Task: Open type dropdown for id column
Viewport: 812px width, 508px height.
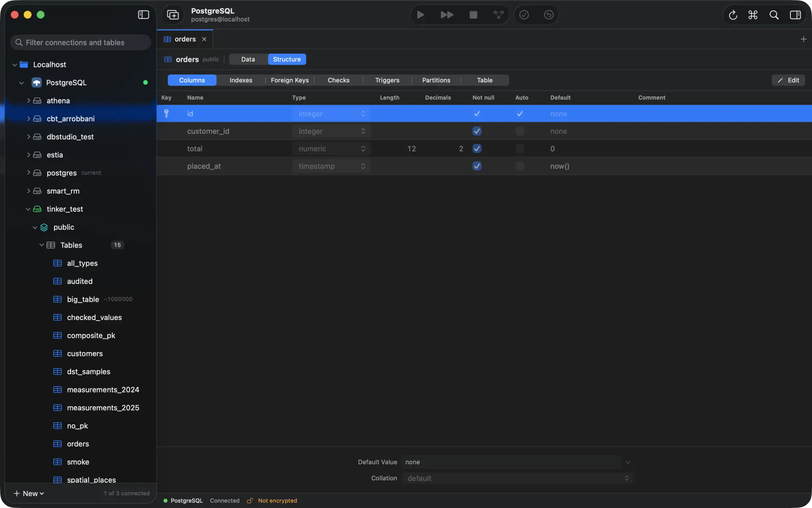Action: point(331,113)
